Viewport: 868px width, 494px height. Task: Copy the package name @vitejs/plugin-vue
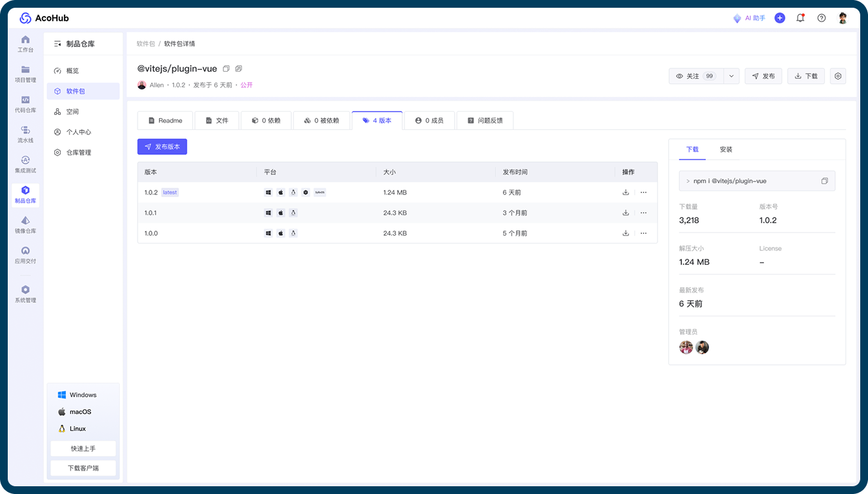click(226, 68)
